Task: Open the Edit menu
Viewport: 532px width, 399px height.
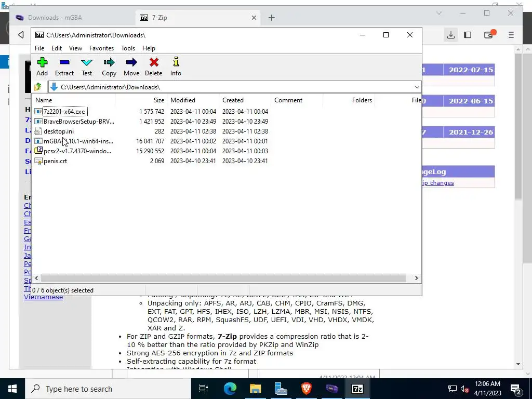Action: [57, 48]
